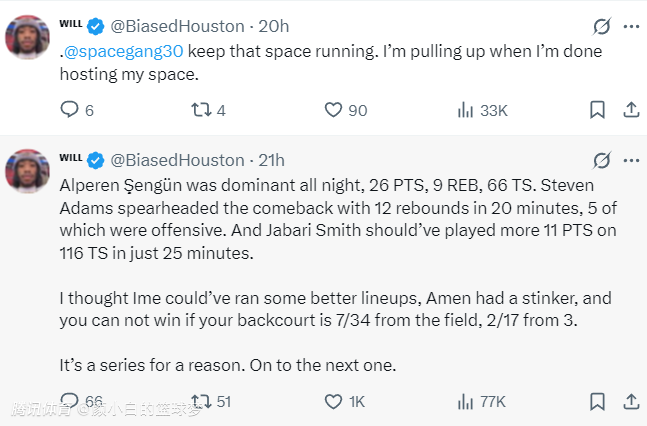The height and width of the screenshot is (426, 647).
Task: Share the first tweet
Action: pos(630,110)
